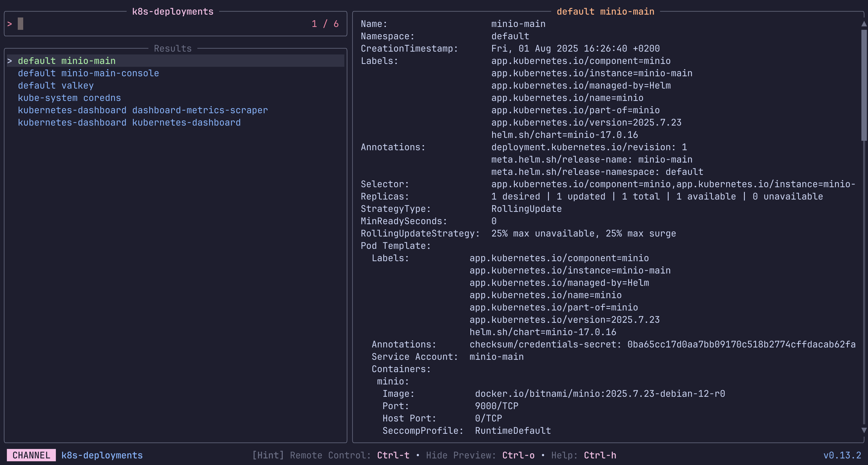
Task: Click the Containers heading
Action: [401, 369]
